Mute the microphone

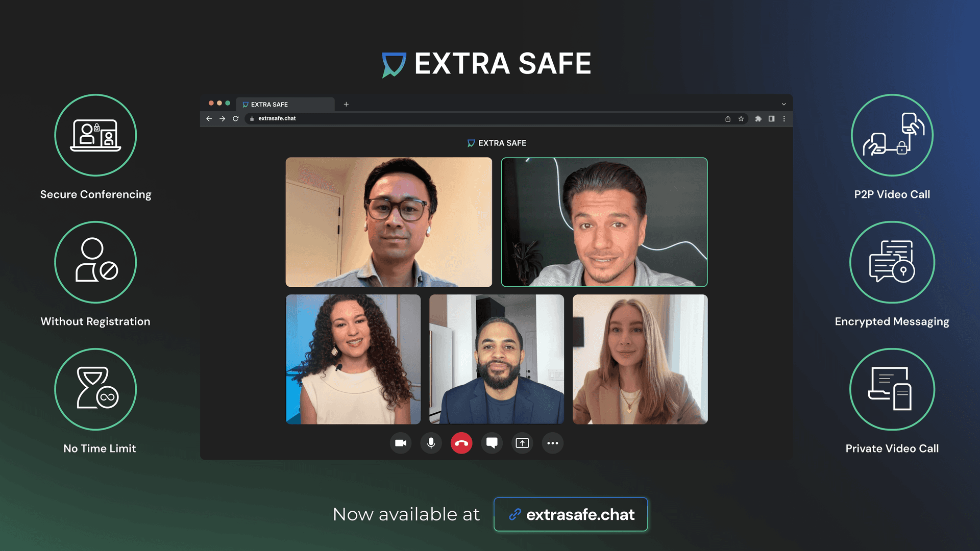coord(431,443)
